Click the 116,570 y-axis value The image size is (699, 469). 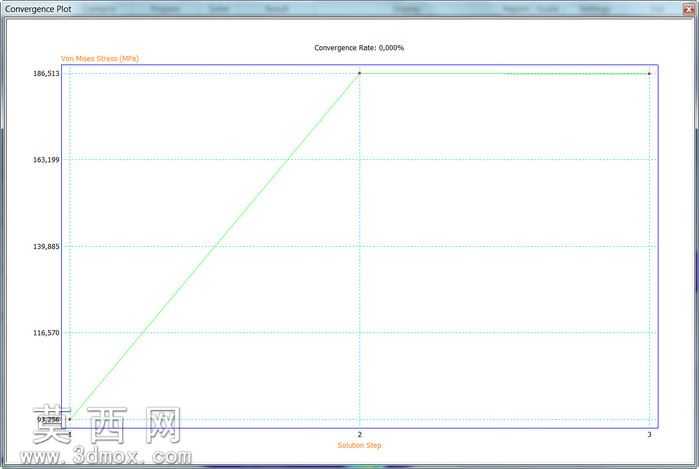pyautogui.click(x=46, y=333)
